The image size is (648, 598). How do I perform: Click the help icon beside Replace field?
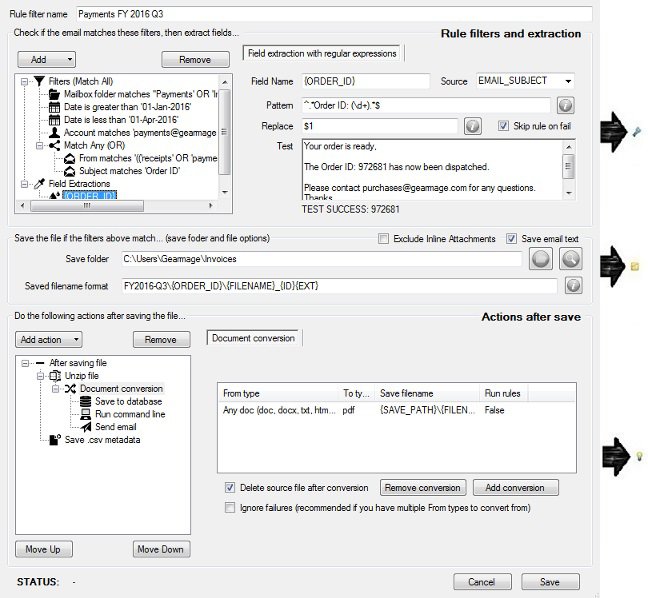coord(473,126)
